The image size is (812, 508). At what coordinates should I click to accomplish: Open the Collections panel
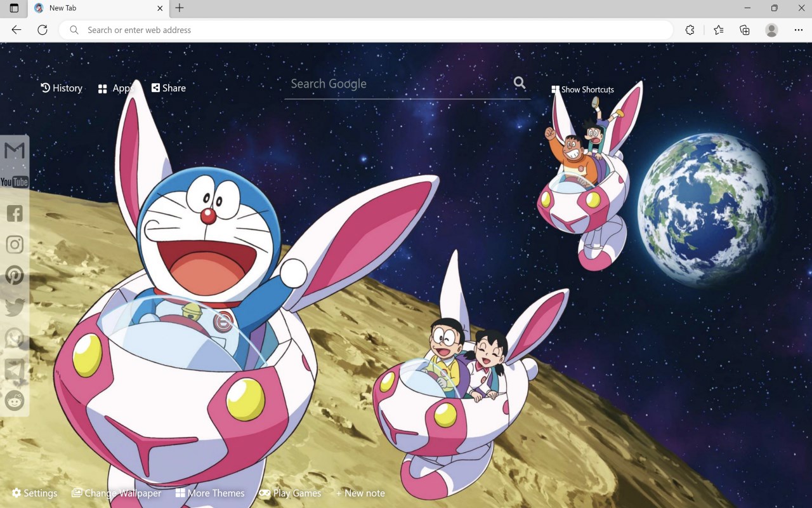pos(745,30)
